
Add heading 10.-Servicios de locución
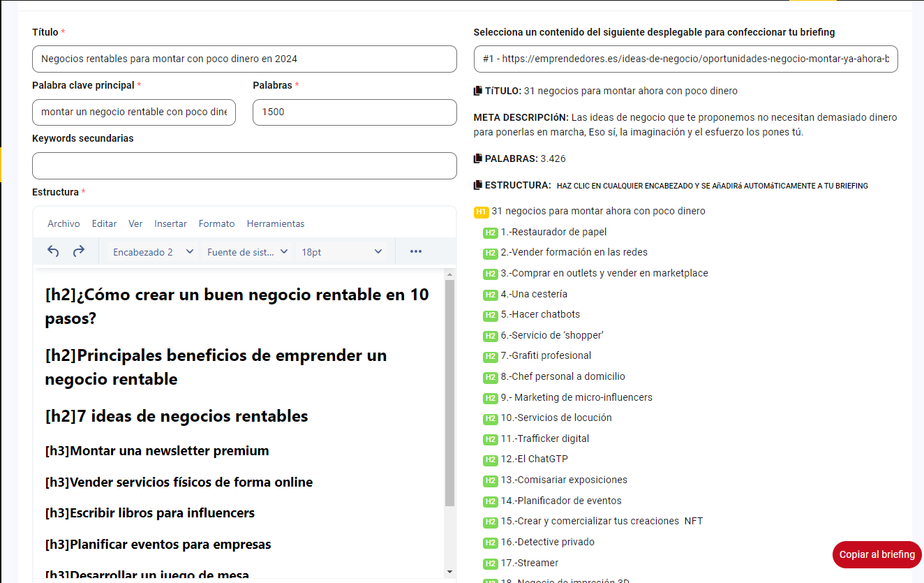[x=556, y=418]
